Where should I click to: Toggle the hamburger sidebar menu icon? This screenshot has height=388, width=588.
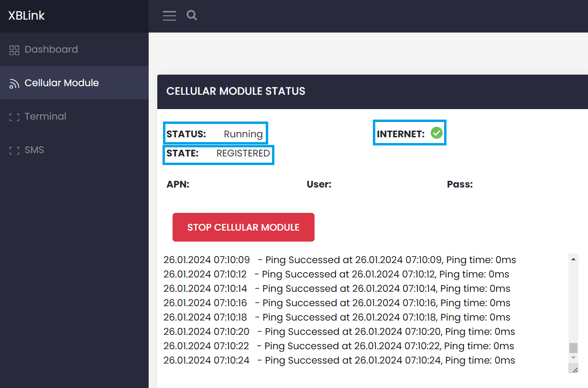(x=169, y=16)
